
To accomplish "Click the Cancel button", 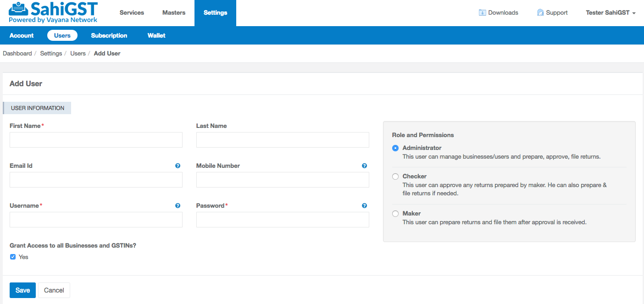I will (54, 290).
